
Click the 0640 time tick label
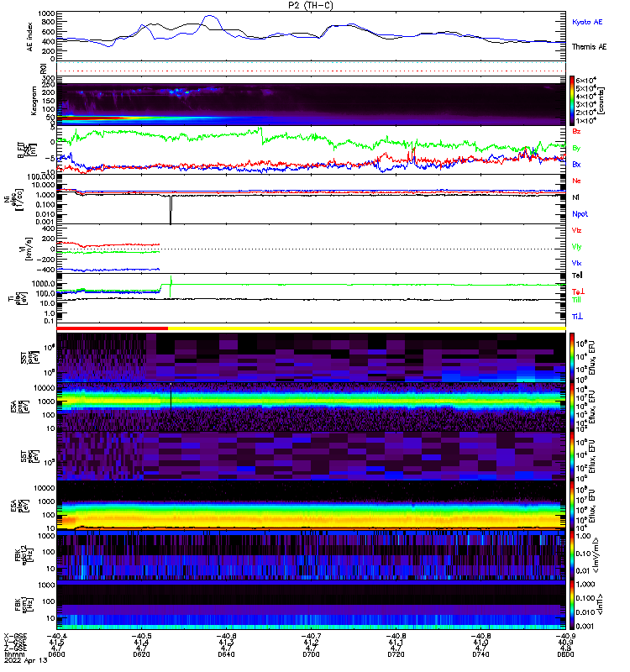point(226,654)
